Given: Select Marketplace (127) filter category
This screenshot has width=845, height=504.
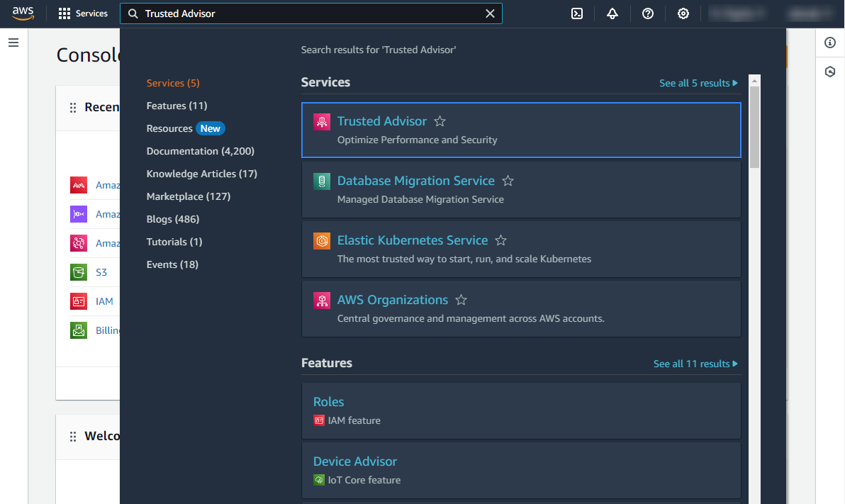Looking at the screenshot, I should (188, 196).
